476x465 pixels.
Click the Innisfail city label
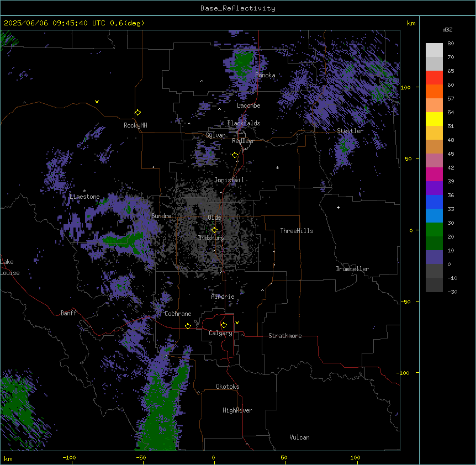[229, 180]
